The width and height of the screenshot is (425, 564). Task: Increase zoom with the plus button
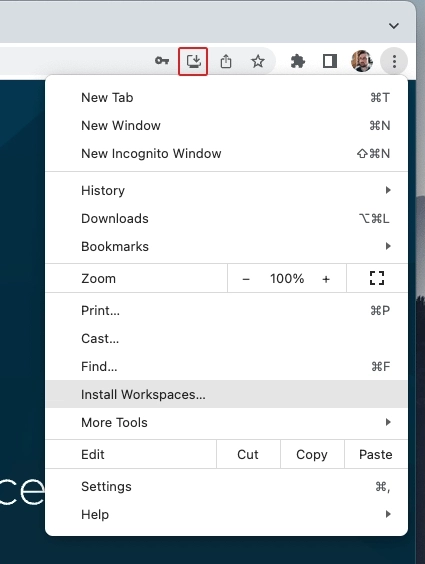[x=326, y=279]
